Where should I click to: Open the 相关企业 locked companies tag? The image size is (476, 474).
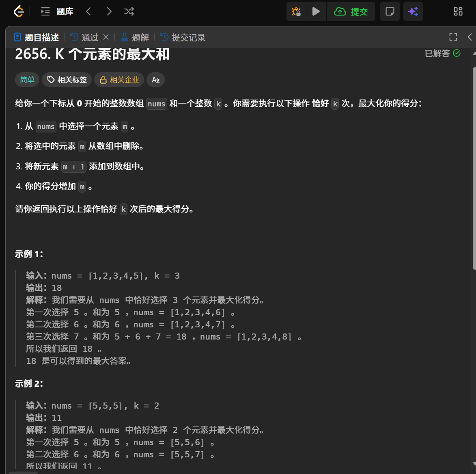pyautogui.click(x=119, y=80)
